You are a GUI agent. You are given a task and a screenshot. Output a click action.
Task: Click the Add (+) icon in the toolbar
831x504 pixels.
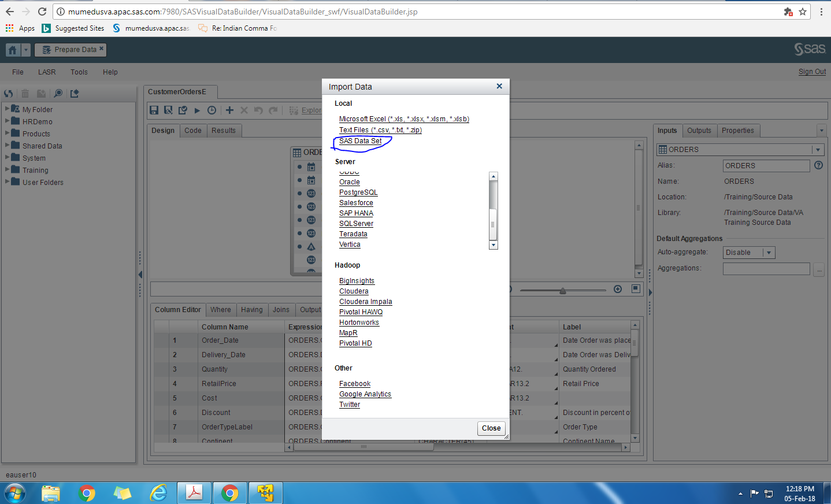228,110
